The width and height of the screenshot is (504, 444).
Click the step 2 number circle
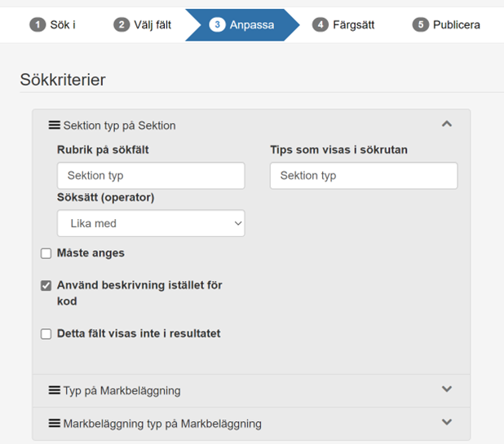(122, 24)
